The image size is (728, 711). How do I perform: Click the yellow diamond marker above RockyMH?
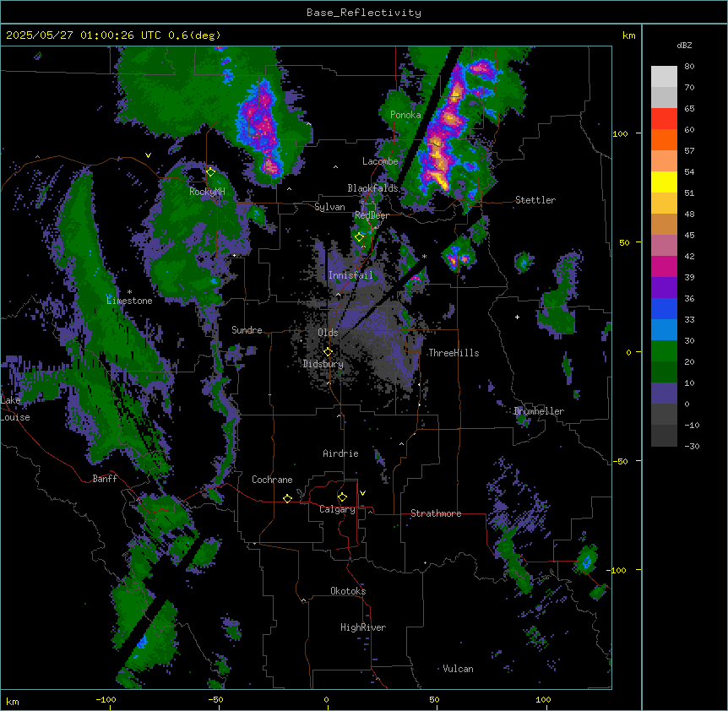tap(210, 172)
